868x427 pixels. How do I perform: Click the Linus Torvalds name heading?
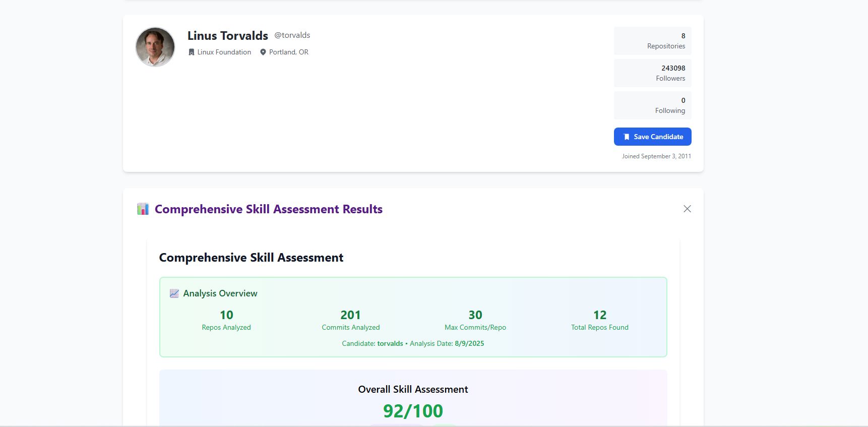(x=228, y=35)
